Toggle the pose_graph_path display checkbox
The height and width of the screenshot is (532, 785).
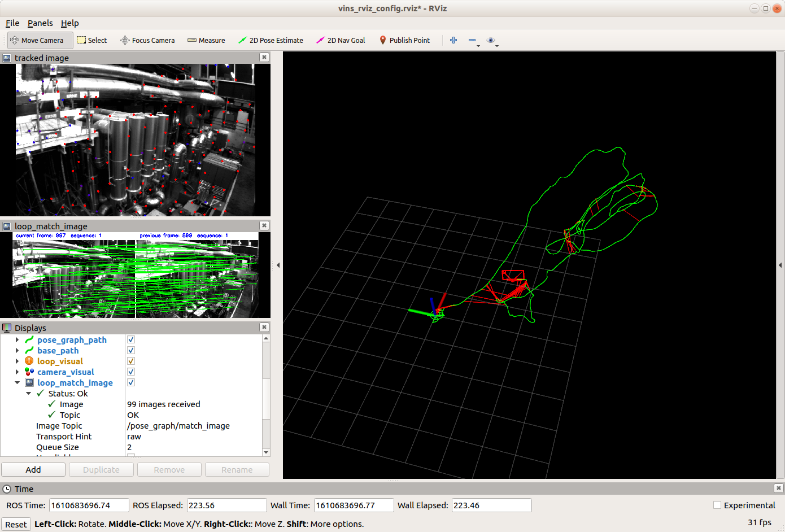[x=131, y=339]
